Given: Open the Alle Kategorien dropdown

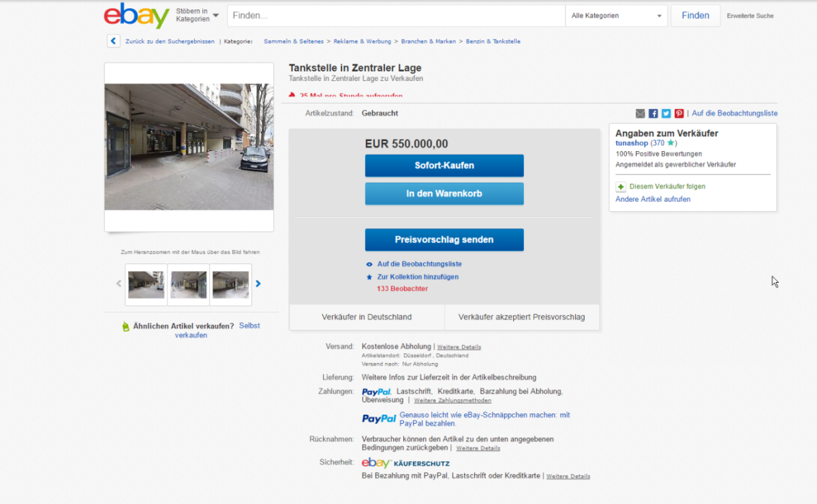Looking at the screenshot, I should (x=615, y=16).
